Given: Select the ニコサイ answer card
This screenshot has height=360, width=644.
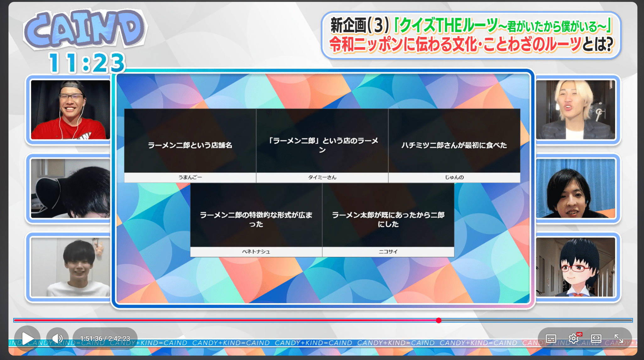Looking at the screenshot, I should tap(388, 220).
